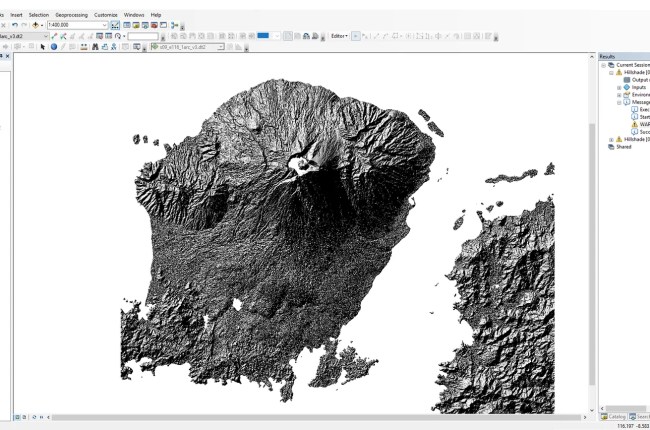The image size is (650, 430).
Task: Open the Add Data dropdown arrow
Action: 42,25
